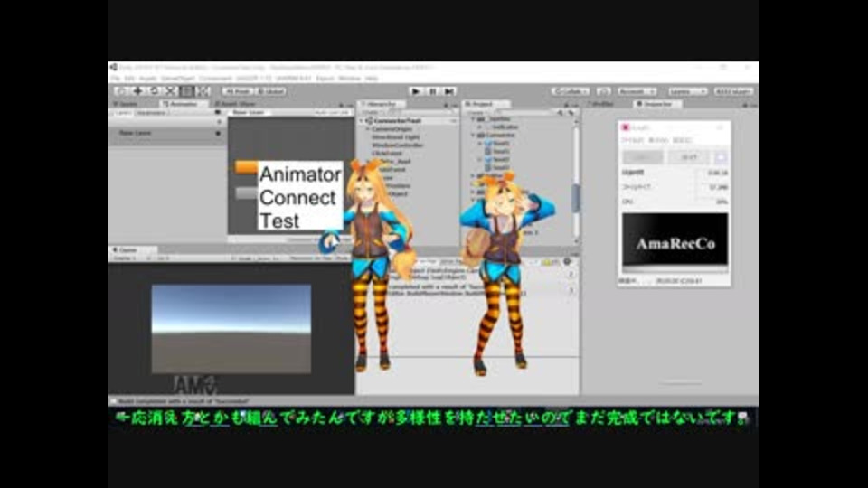Toggle the Pivot handle position button
The width and height of the screenshot is (868, 488).
[238, 91]
